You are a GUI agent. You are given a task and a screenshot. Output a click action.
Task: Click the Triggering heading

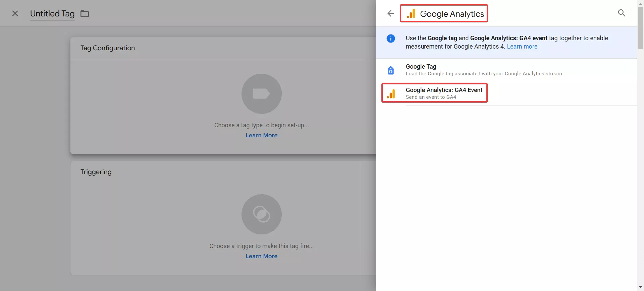[96, 172]
